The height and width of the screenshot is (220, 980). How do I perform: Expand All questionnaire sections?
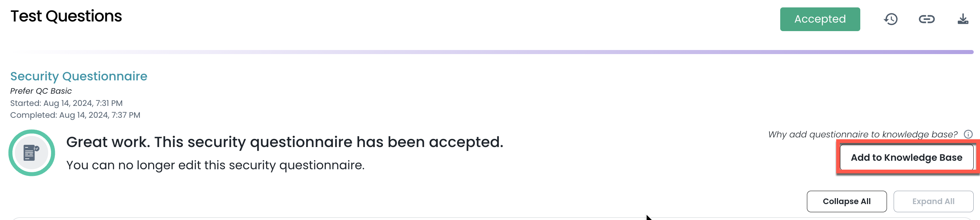click(x=933, y=201)
